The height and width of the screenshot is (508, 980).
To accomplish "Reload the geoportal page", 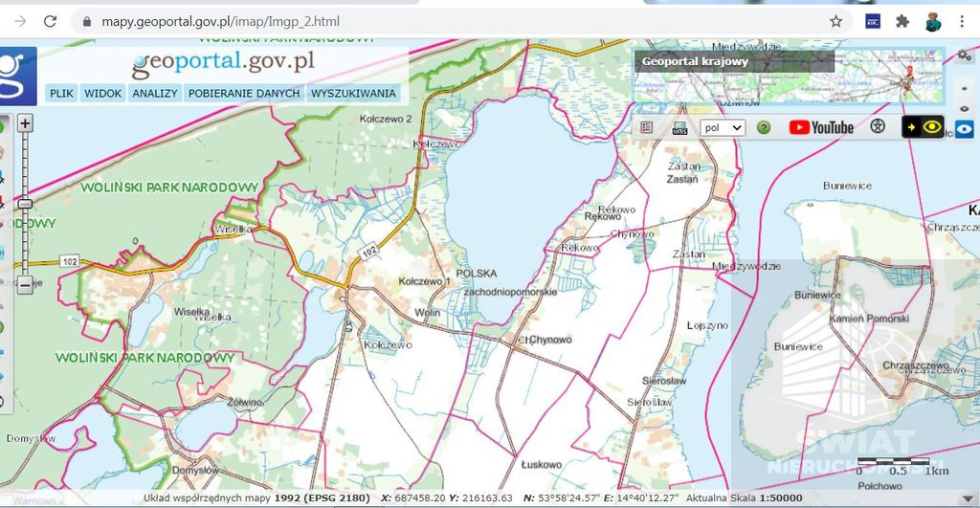I will pyautogui.click(x=50, y=21).
